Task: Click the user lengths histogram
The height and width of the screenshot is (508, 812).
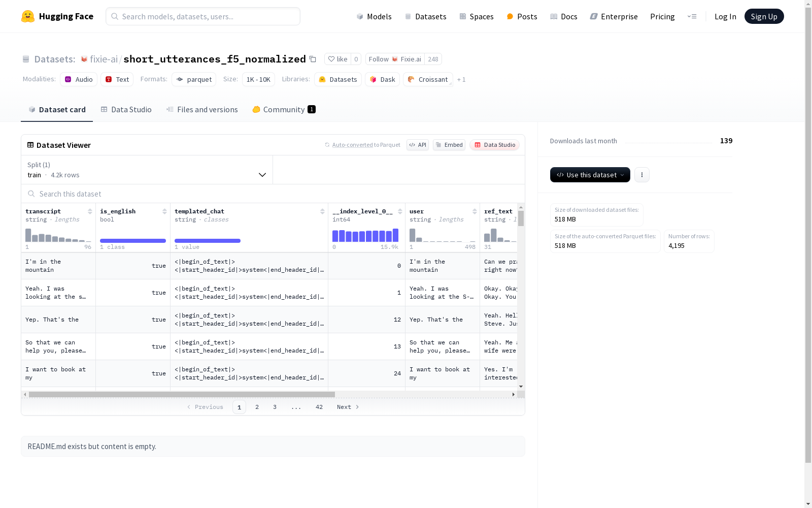Action: tap(443, 235)
